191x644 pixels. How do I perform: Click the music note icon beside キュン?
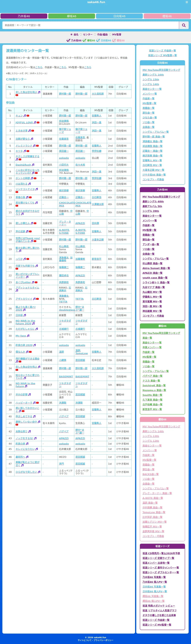tap(25, 116)
